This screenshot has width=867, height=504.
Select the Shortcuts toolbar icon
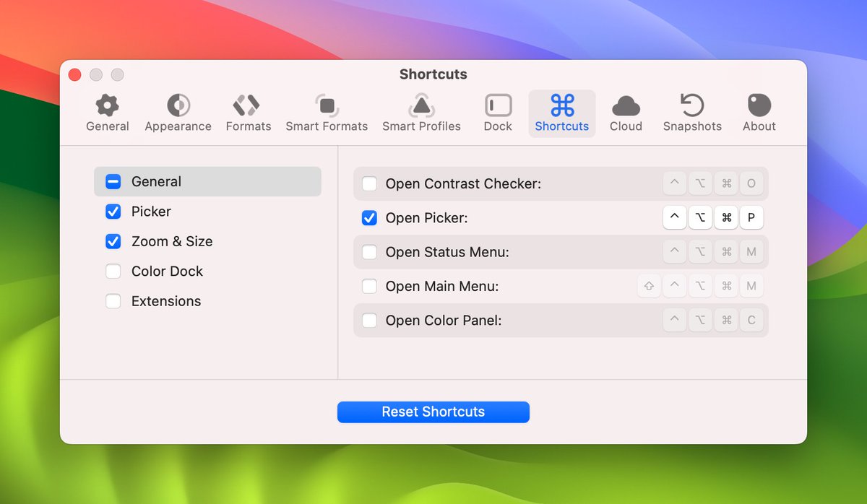(561, 112)
